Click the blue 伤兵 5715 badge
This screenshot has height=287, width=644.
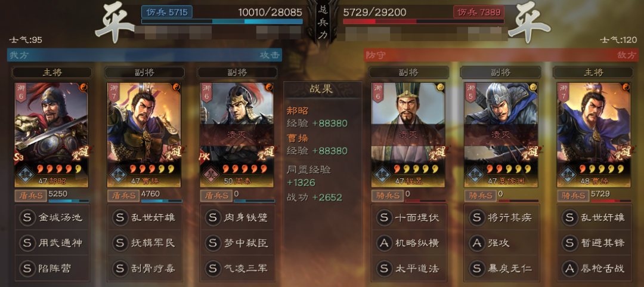coord(167,12)
